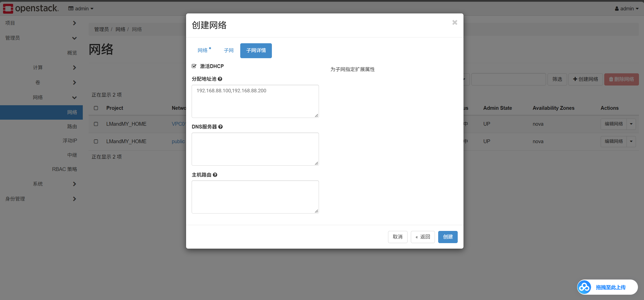This screenshot has width=644, height=300.
Task: Expand the 系统 sidebar section
Action: (41, 184)
